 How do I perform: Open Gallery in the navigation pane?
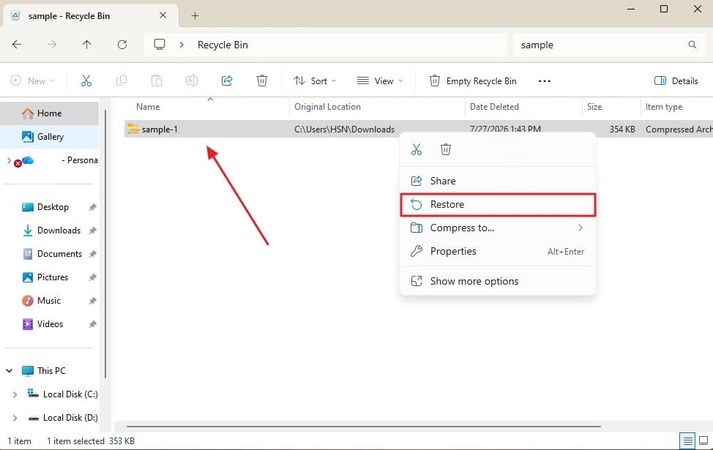point(49,137)
